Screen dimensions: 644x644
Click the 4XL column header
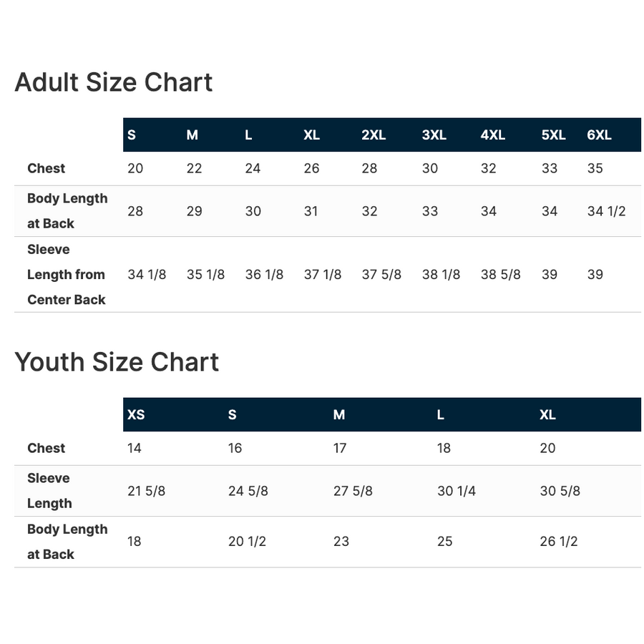click(x=493, y=135)
